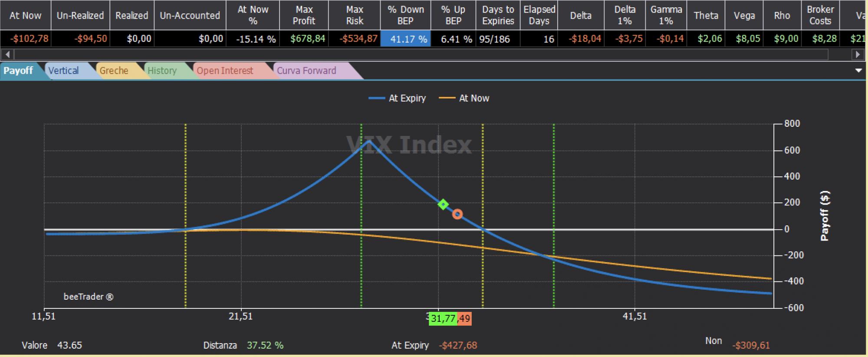Select the Curva Forward tab
868x357 pixels.
(x=306, y=71)
